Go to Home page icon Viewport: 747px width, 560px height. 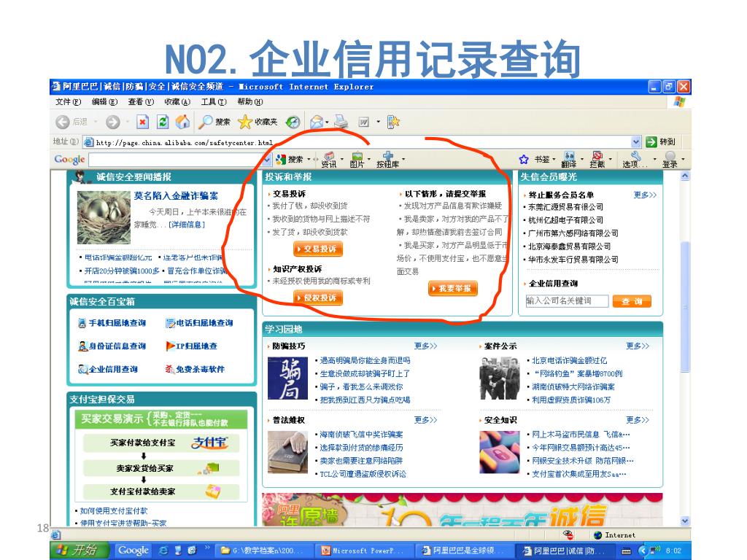(x=182, y=122)
